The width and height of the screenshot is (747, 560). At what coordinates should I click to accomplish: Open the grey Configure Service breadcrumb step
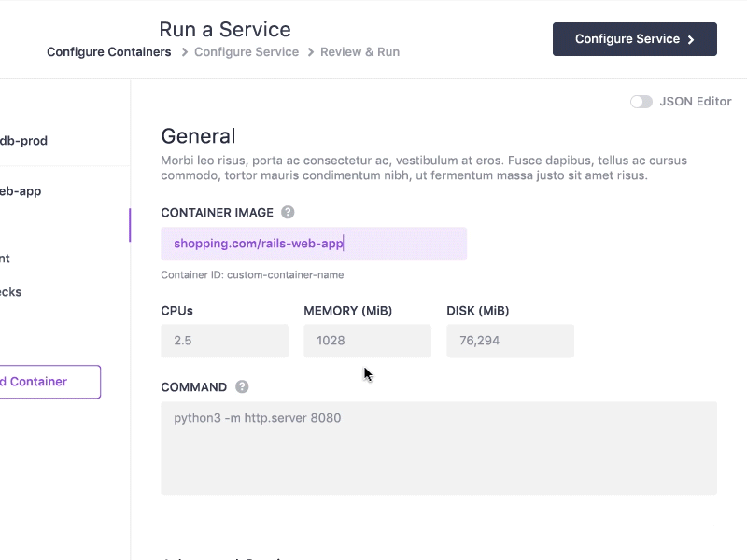247,52
